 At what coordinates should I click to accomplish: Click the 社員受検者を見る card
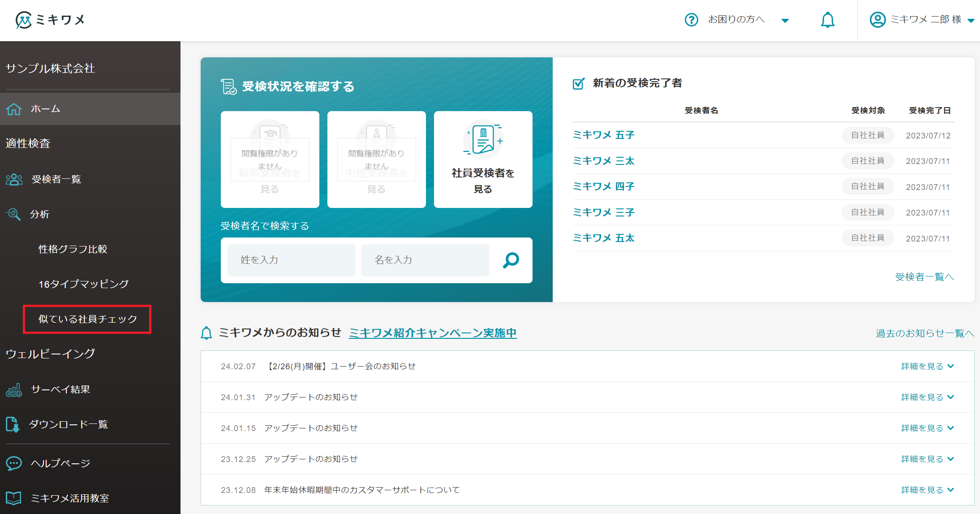click(x=482, y=159)
